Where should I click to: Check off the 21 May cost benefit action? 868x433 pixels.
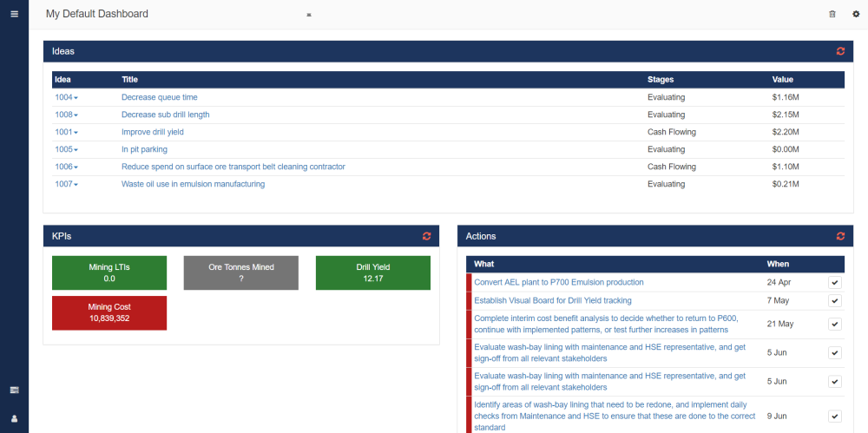(835, 324)
